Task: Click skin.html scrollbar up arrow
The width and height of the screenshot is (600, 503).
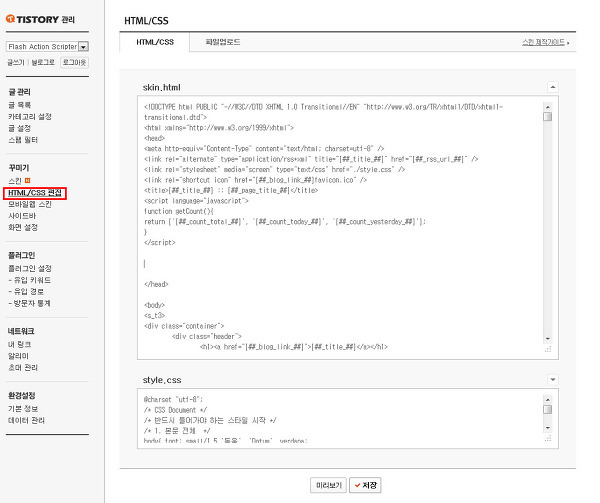Action: point(548,107)
